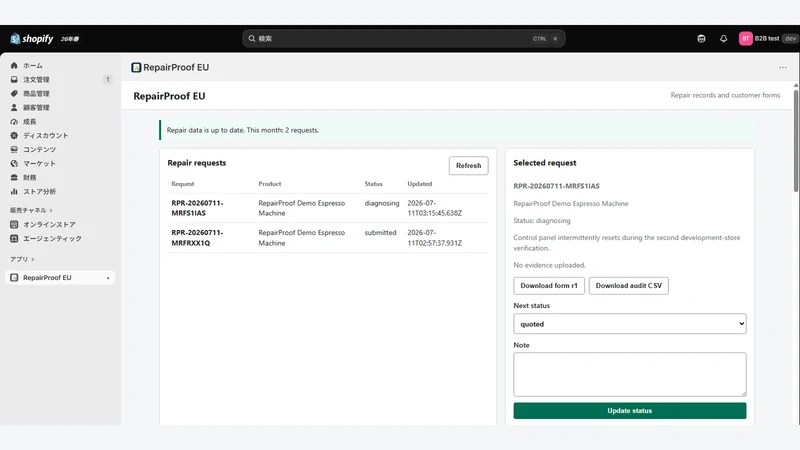Click the finance bank icon
The height and width of the screenshot is (450, 800).
coord(14,178)
